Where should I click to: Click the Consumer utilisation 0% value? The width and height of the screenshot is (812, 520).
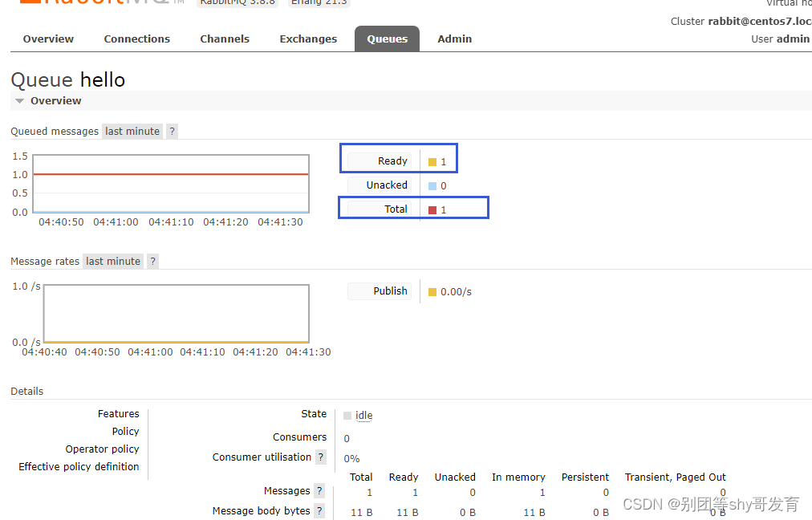tap(351, 459)
